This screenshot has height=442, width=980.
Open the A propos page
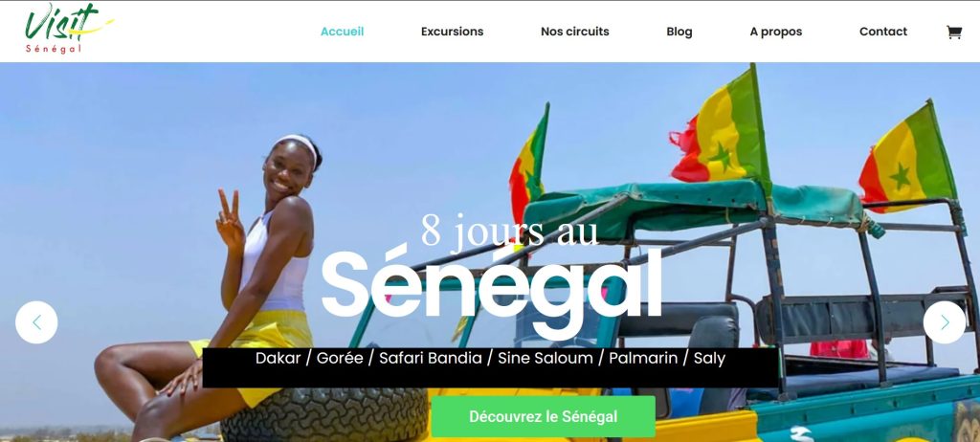coord(775,32)
